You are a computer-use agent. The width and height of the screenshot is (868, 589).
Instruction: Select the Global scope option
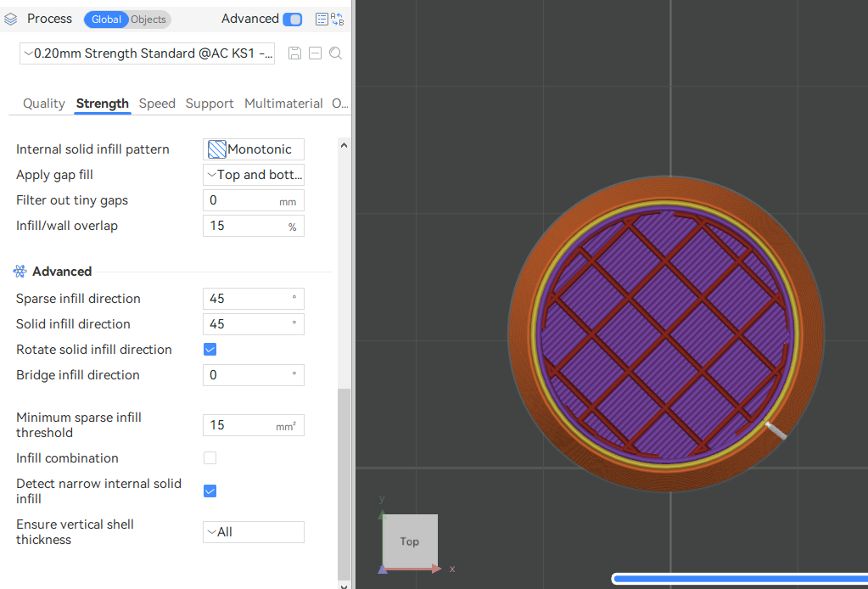coord(106,20)
